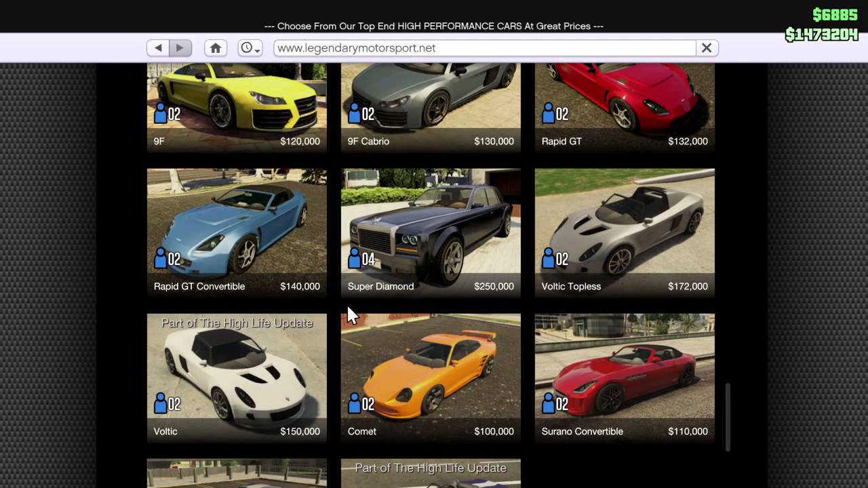Click the Voltic Topless name label
This screenshot has width=868, height=488.
(x=571, y=286)
